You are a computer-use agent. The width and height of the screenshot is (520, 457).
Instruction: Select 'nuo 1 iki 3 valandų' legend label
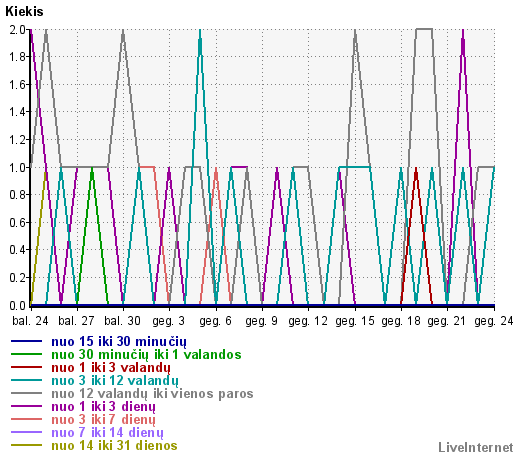point(111,368)
